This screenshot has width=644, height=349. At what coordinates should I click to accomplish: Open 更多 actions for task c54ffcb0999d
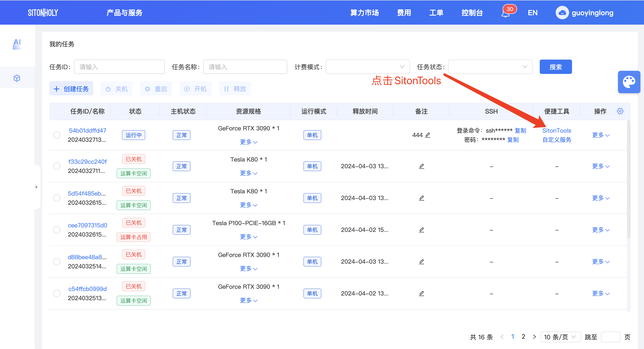601,293
